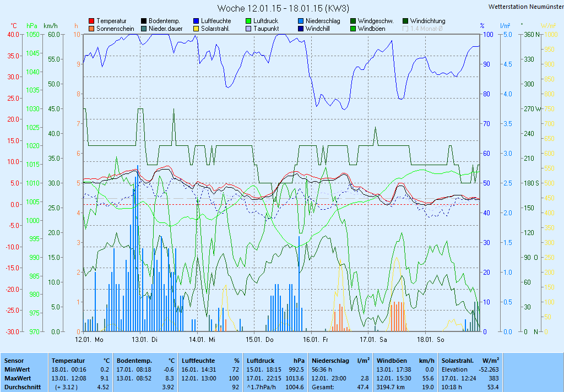This screenshot has height=392, width=564.
Task: Click the solar Elevation value -52.263
Action: tap(489, 370)
